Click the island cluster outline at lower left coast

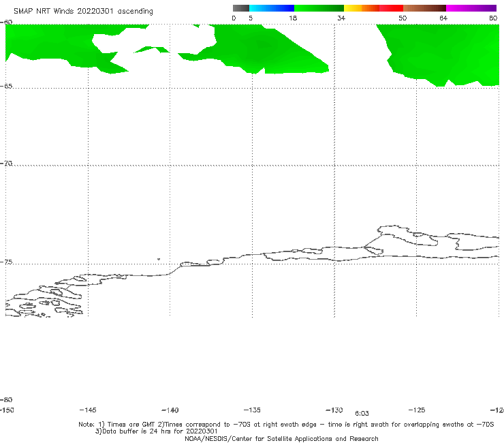pos(45,301)
